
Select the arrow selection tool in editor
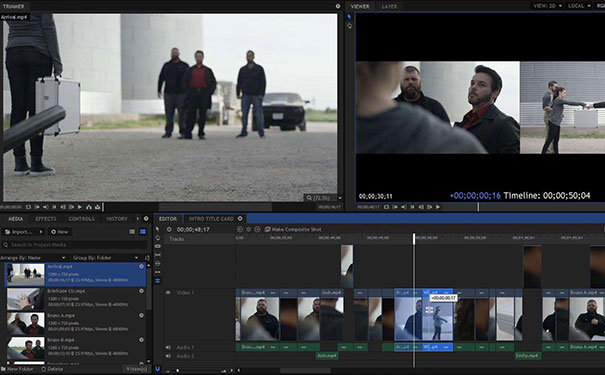[157, 229]
